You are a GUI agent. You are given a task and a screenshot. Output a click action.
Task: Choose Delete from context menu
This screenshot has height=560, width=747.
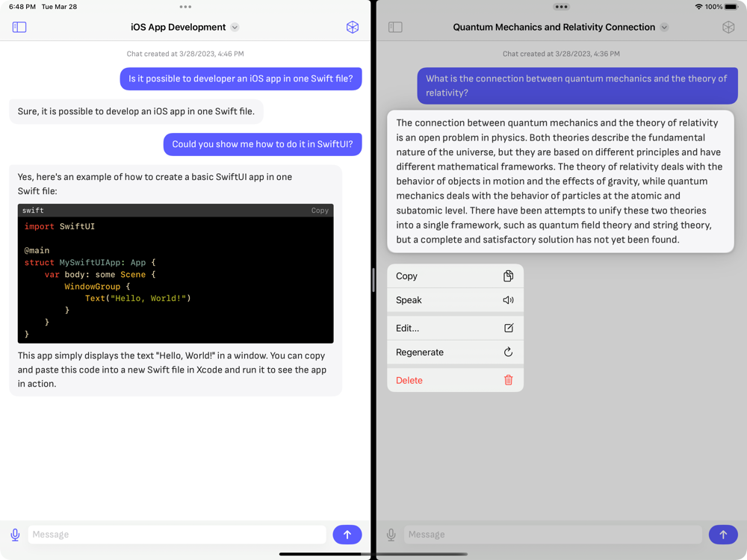tap(456, 380)
